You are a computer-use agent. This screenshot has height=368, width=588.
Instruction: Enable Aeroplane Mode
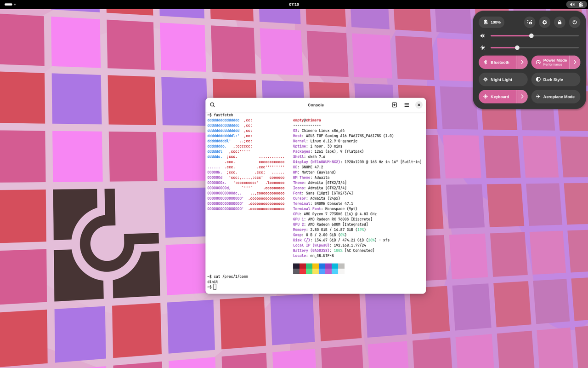[556, 97]
